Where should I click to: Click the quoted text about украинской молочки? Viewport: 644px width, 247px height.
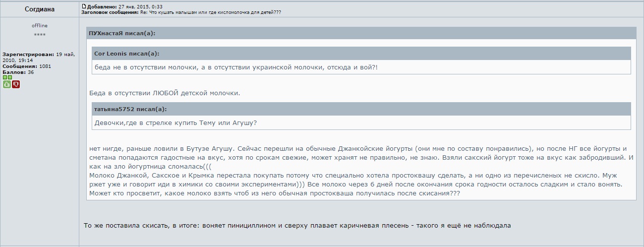coord(236,67)
